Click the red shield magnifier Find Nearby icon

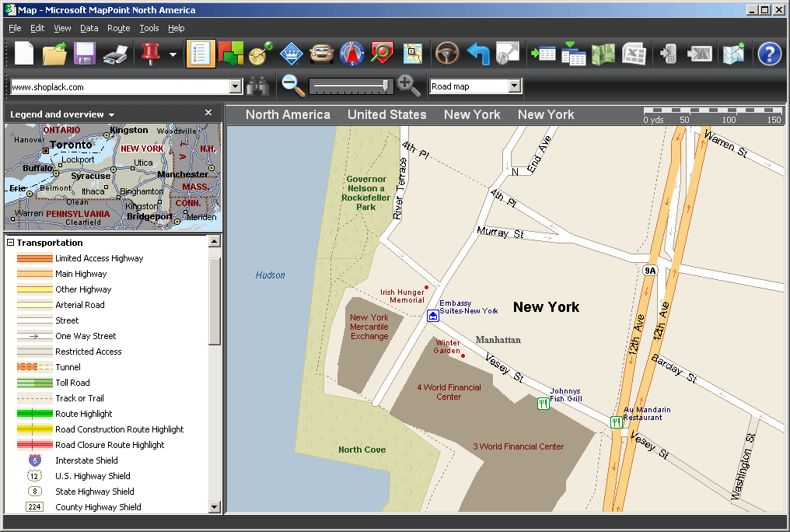click(382, 54)
